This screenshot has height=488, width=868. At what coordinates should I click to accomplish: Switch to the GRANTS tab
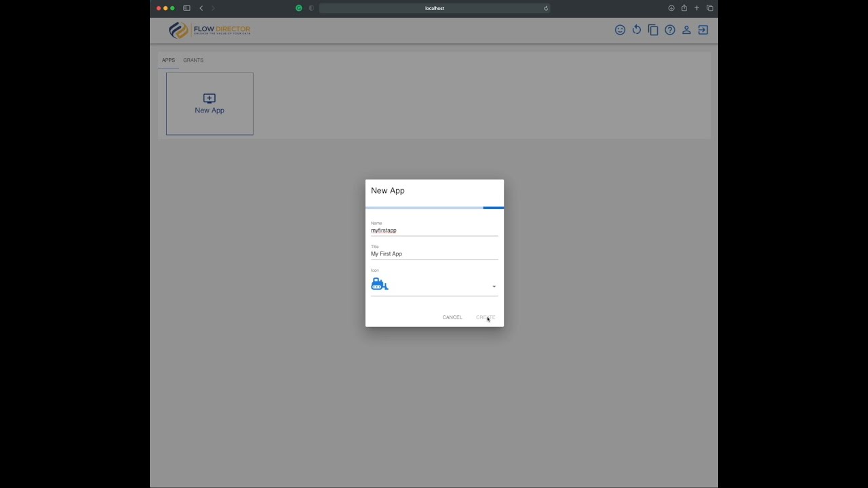tap(193, 60)
